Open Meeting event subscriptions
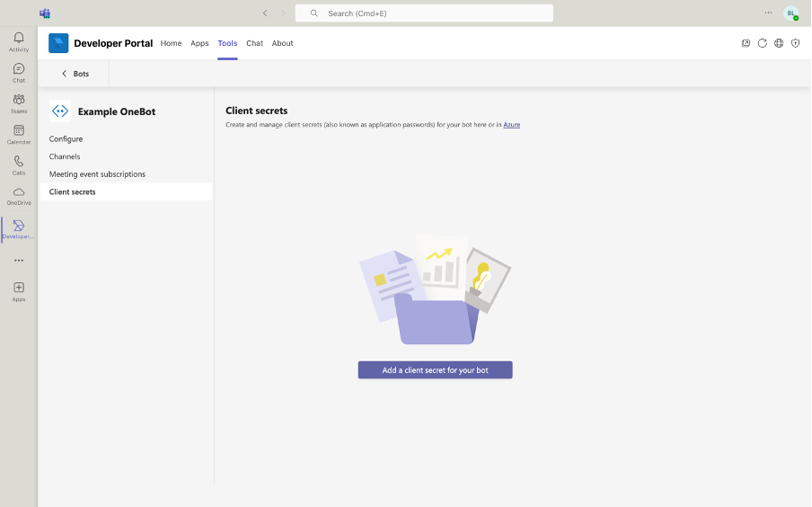Screen dimensions: 812x507 click(126, 174)
